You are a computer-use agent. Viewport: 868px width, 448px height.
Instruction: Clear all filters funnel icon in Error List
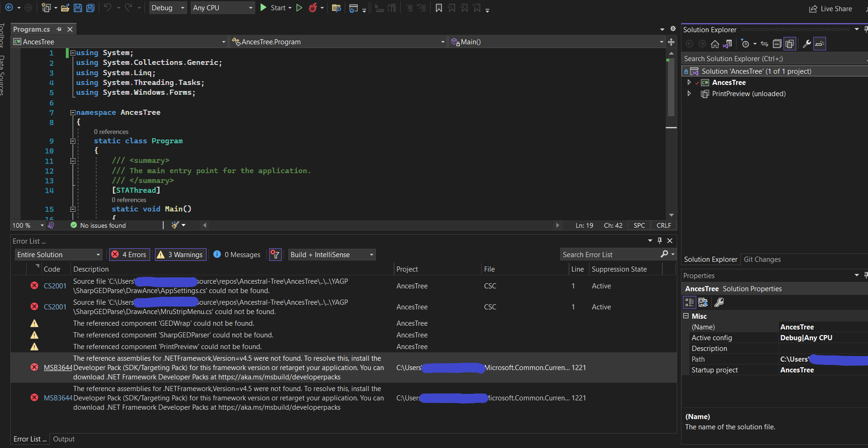tap(275, 254)
